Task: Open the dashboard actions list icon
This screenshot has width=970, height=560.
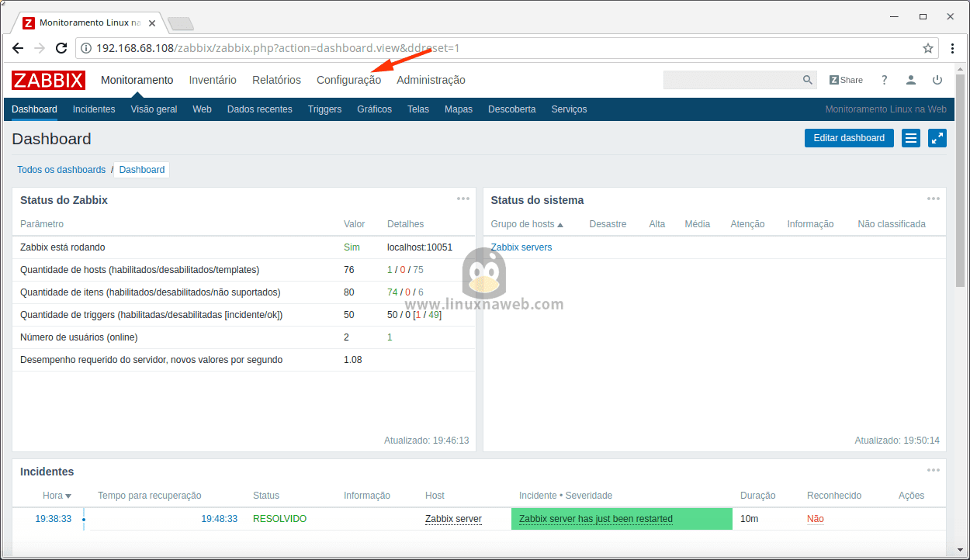Action: [x=911, y=138]
